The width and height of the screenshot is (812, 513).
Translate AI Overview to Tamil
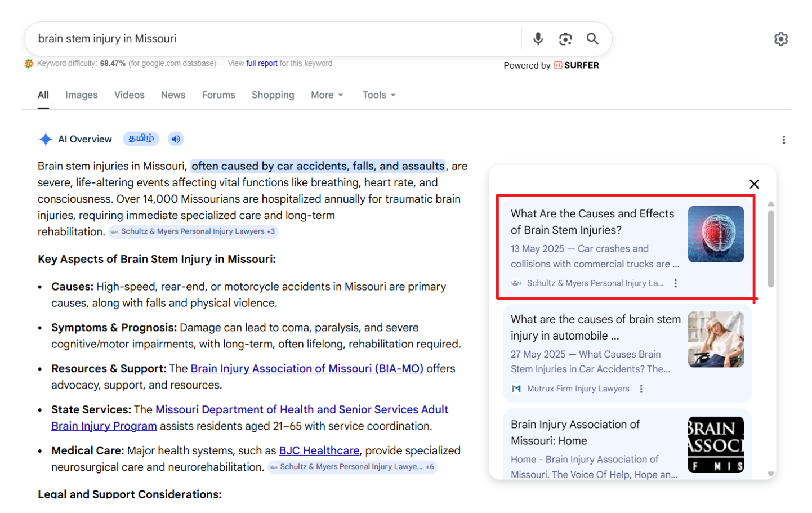(x=141, y=139)
